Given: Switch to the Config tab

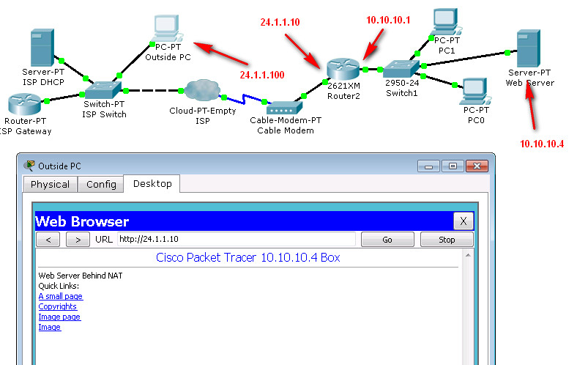Looking at the screenshot, I should coord(101,185).
